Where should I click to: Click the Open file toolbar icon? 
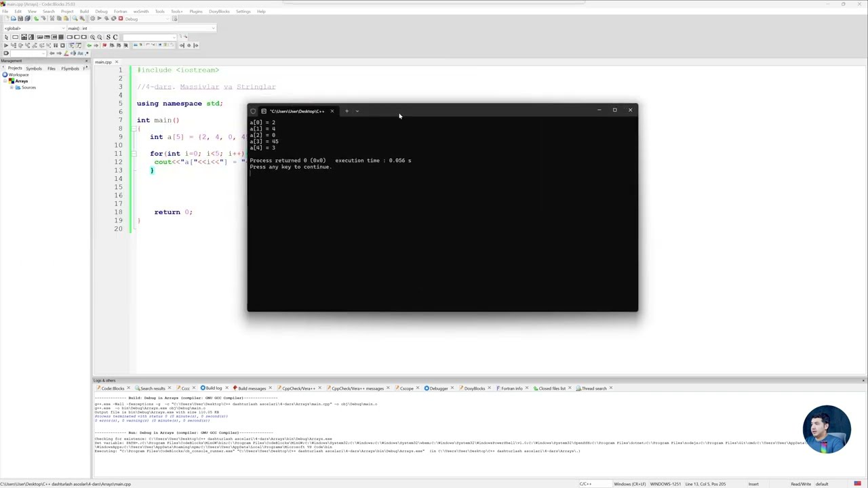14,18
